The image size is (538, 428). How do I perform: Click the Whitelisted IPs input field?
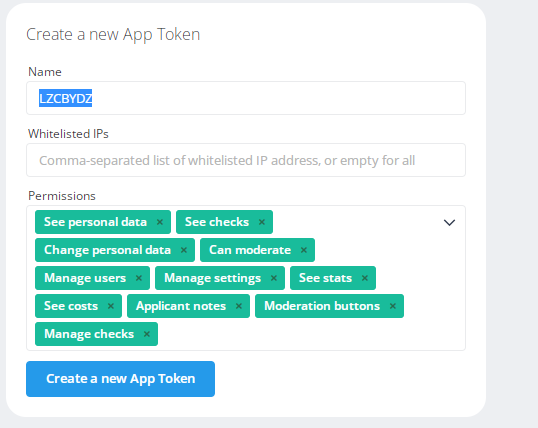pos(246,160)
